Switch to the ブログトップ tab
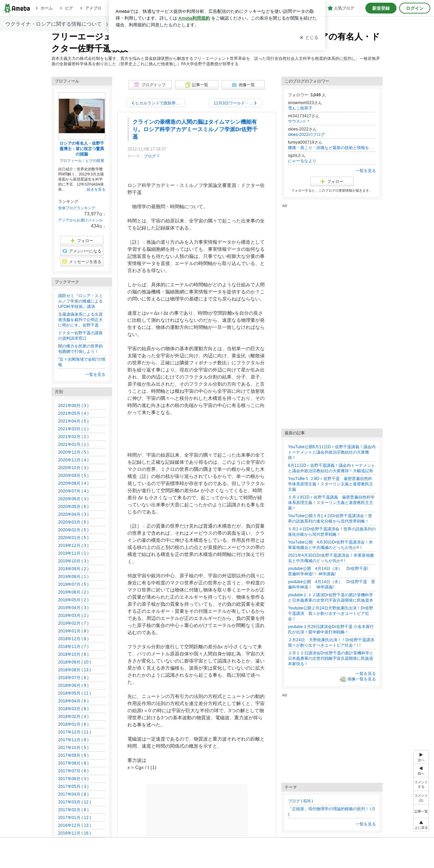The image size is (434, 868). (150, 85)
